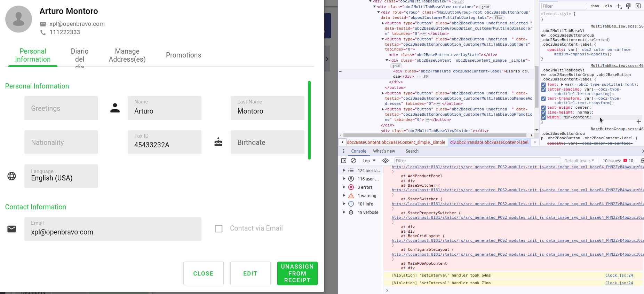
Task: Expand the 19 verbose group
Action: (x=344, y=212)
